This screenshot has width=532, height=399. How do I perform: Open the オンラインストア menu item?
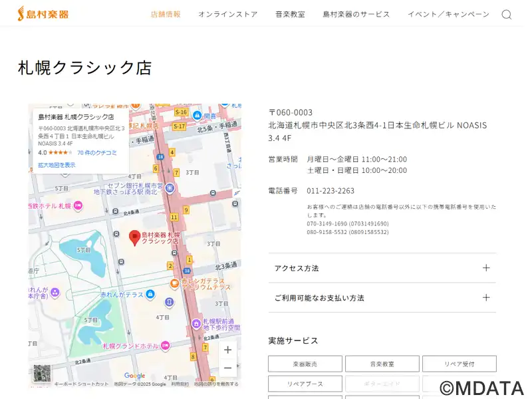(228, 14)
